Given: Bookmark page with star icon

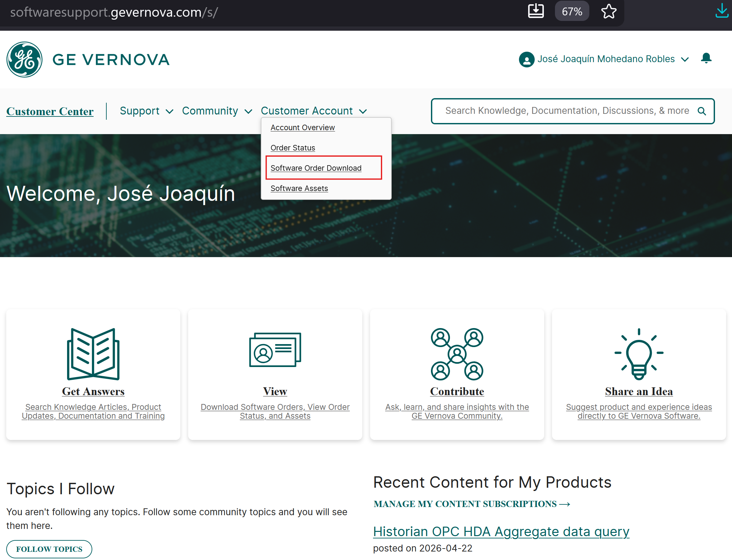Looking at the screenshot, I should (609, 12).
